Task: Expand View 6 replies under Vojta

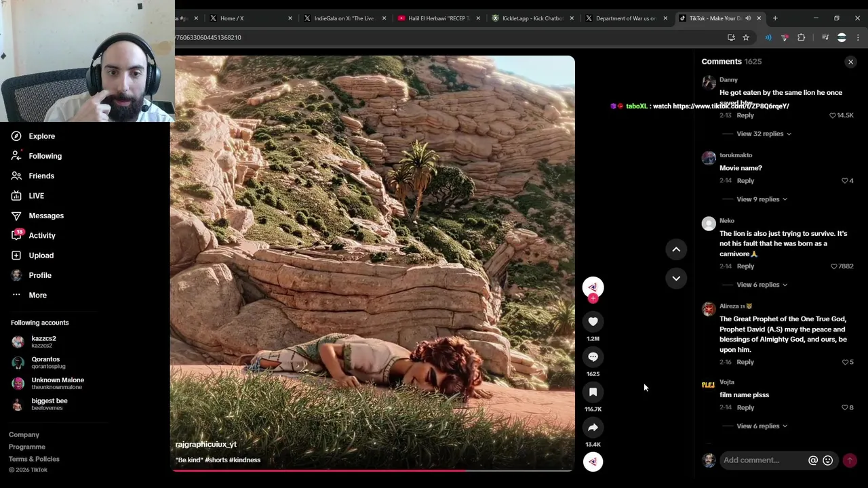Action: tap(762, 426)
